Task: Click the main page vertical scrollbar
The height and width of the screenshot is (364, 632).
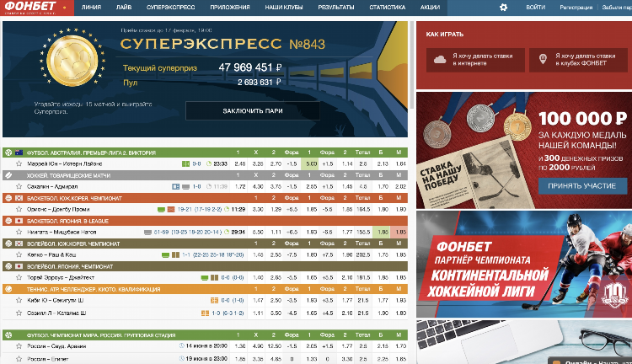Action: pyautogui.click(x=411, y=65)
